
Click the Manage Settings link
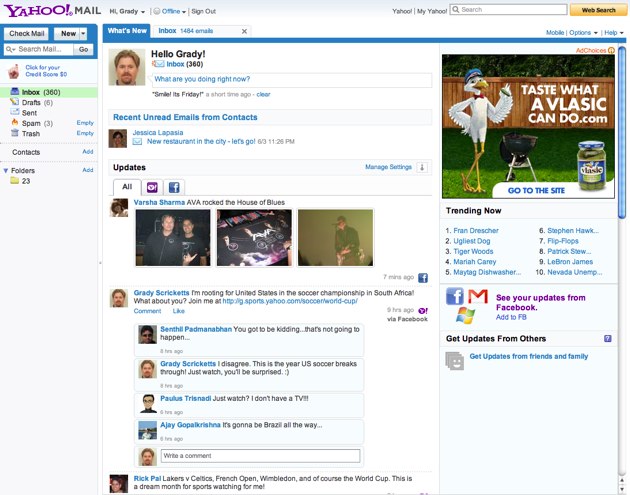388,167
